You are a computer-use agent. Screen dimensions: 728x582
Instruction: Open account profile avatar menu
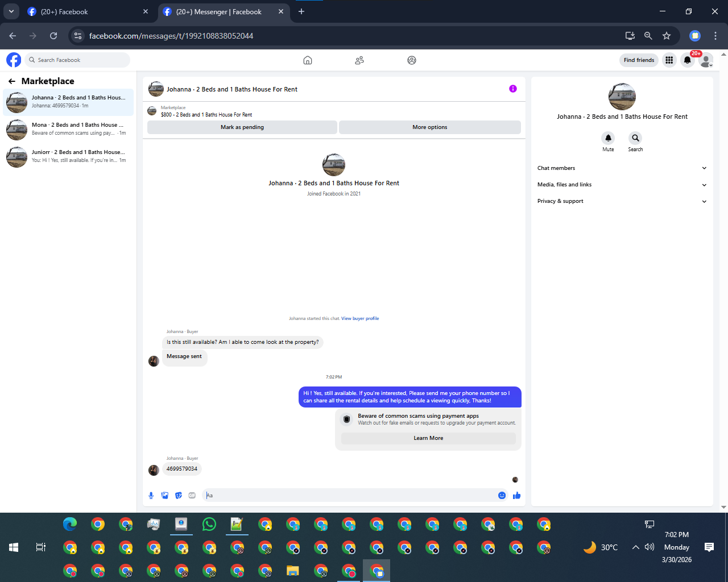(706, 60)
